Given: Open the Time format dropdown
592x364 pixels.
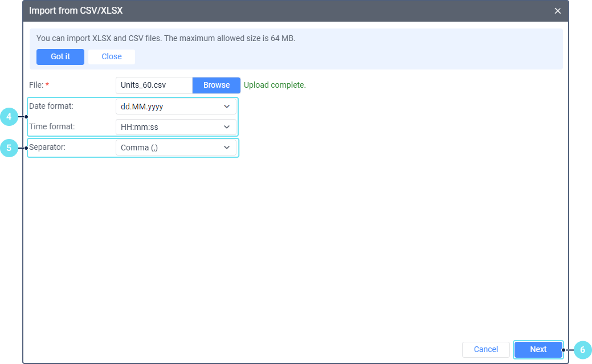Looking at the screenshot, I should coord(176,127).
